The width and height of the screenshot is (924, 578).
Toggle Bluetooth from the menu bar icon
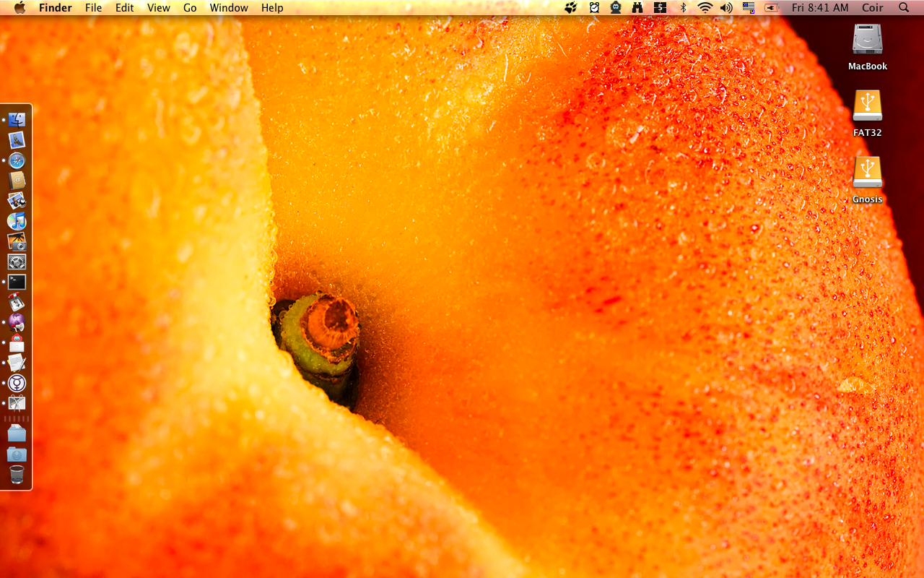[682, 8]
